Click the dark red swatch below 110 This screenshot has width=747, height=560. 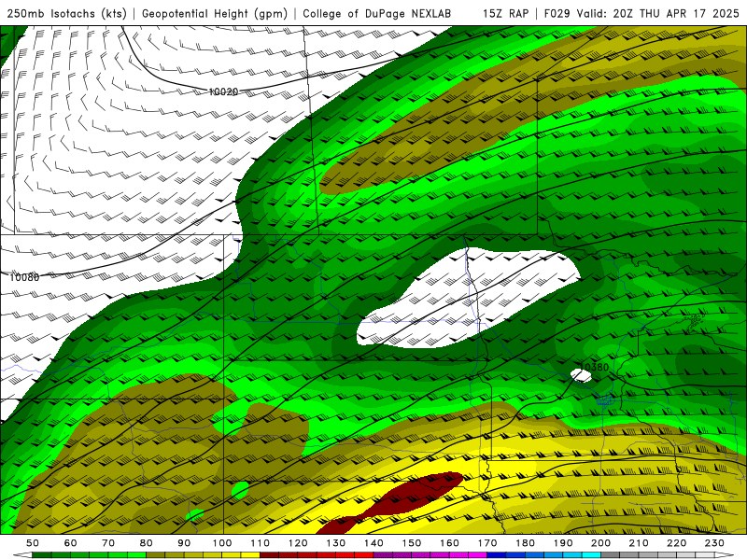pyautogui.click(x=270, y=555)
